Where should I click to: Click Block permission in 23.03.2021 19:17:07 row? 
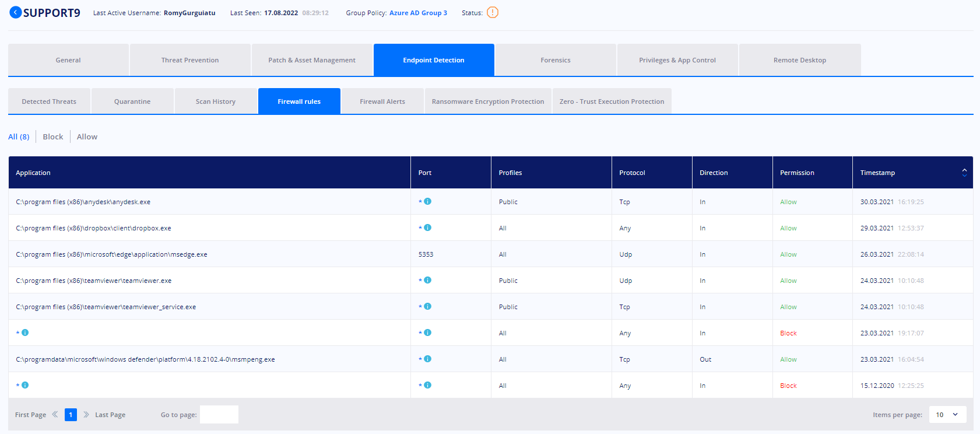[788, 333]
